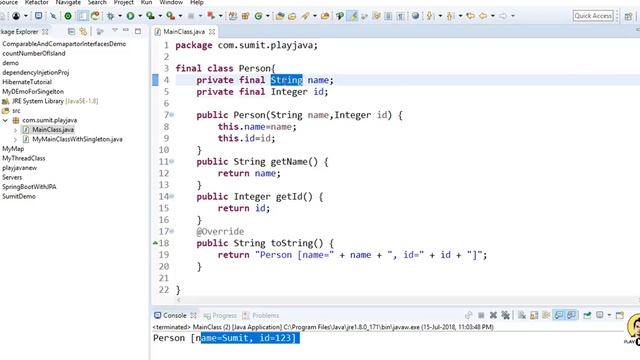Toggle Show Whitespace Characters paragraph icon
Image resolution: width=640 pixels, height=360 pixels.
coord(400,16)
